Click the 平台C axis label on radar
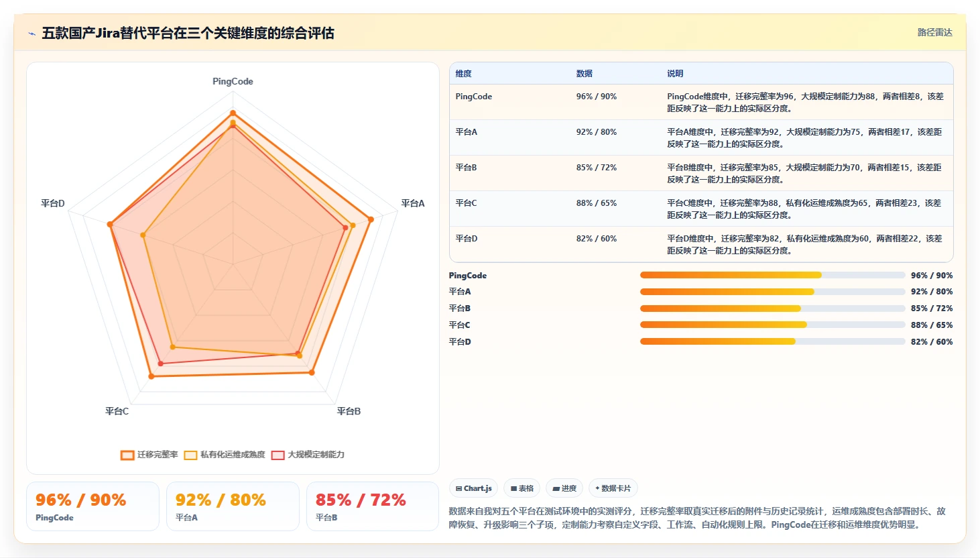Screen dimensions: 980x558 click(x=117, y=411)
